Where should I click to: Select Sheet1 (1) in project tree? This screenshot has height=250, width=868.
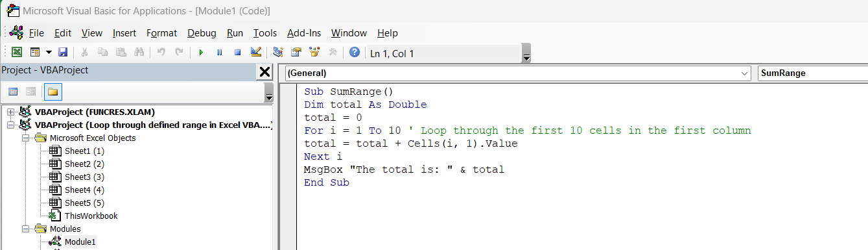84,151
